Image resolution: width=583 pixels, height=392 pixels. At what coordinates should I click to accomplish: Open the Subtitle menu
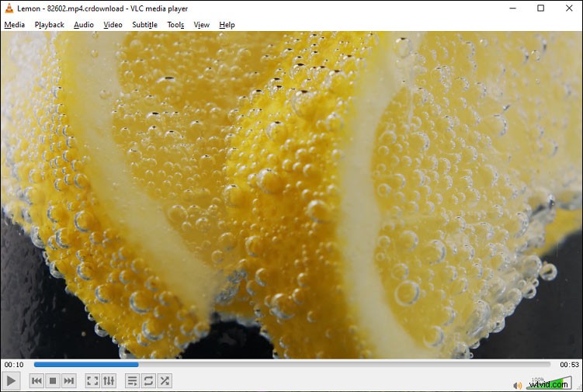144,25
